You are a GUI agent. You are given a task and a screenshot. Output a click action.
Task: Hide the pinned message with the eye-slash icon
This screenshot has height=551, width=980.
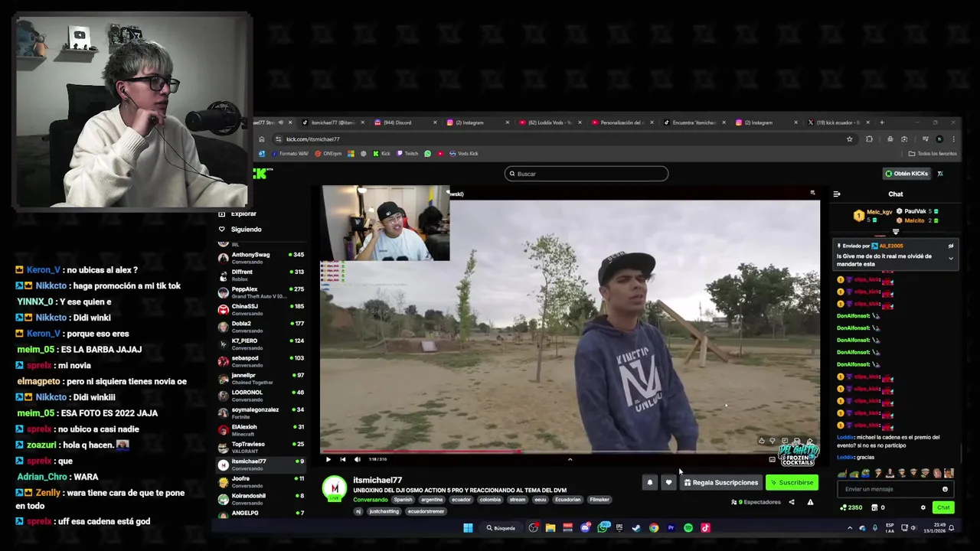[951, 246]
